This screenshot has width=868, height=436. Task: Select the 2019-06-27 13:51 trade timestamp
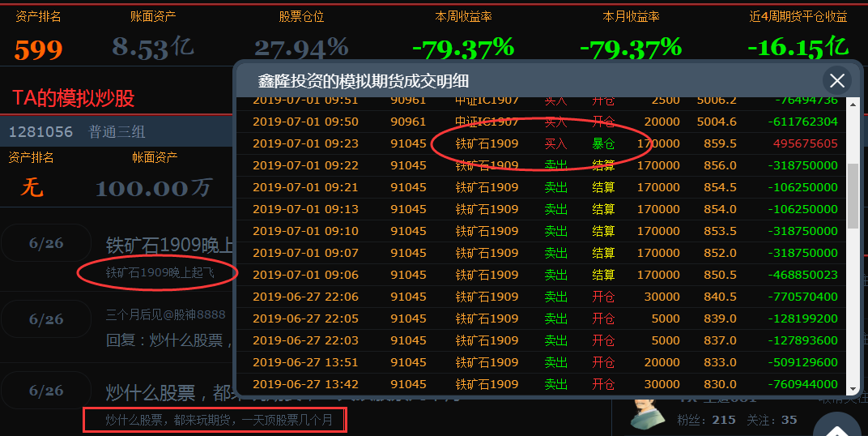point(305,362)
